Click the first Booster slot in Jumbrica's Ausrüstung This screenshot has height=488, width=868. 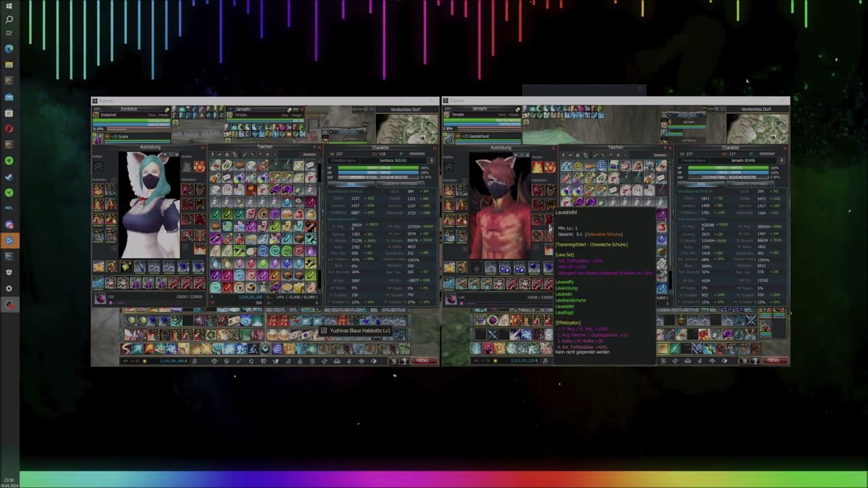186,166
